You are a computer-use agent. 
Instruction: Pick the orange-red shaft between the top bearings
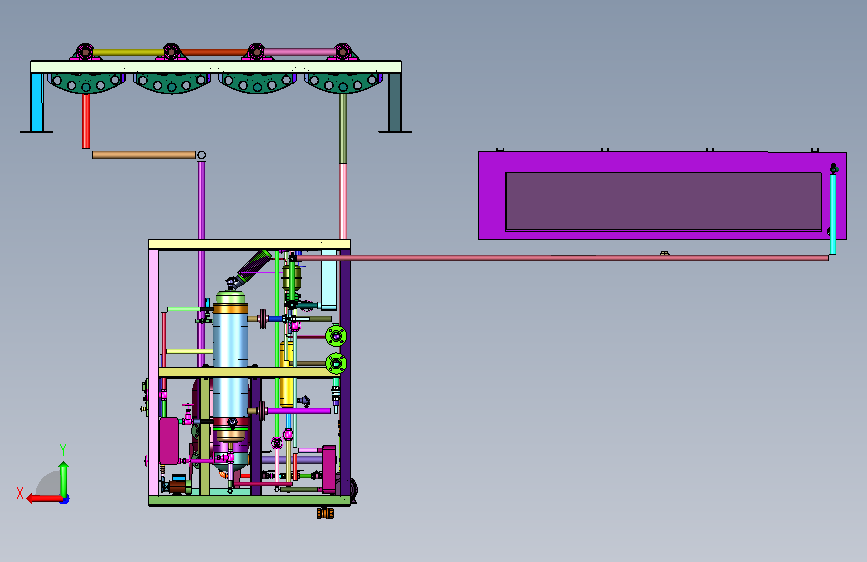(214, 53)
